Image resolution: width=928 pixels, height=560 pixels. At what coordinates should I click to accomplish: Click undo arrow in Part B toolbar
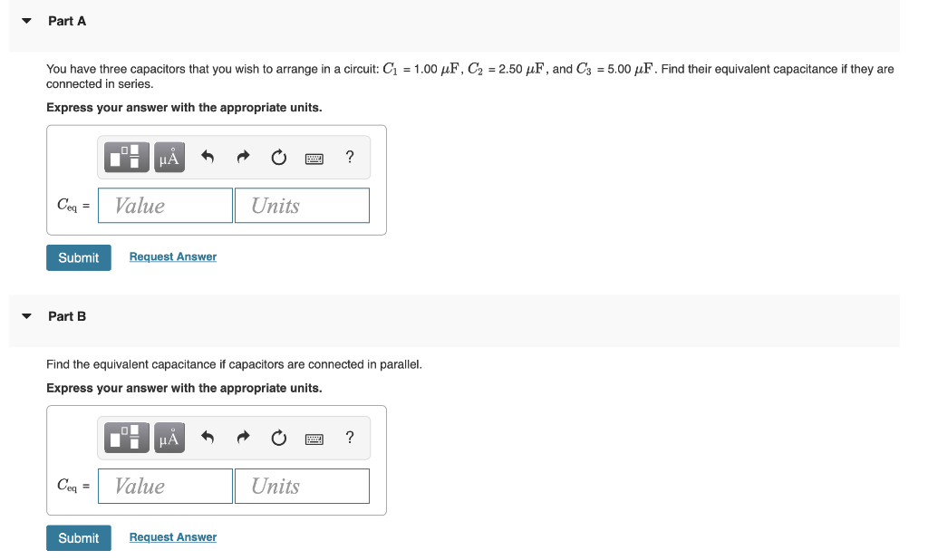tap(208, 438)
